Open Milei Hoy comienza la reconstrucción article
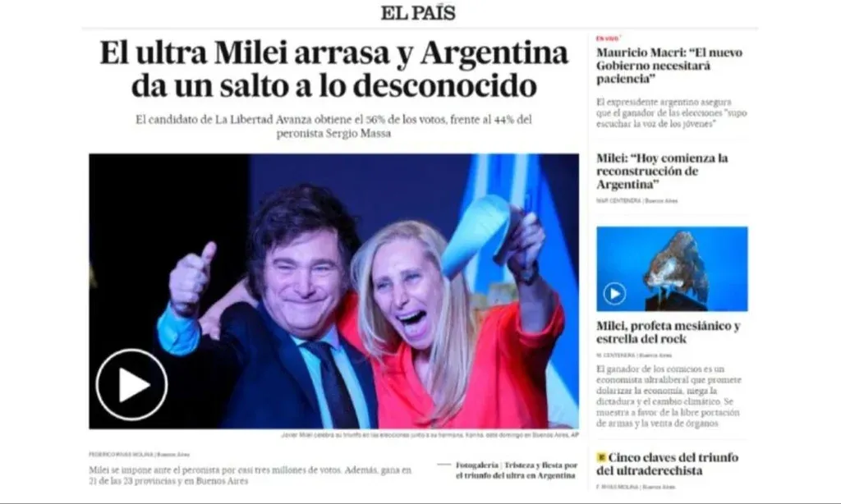The width and height of the screenshot is (841, 504). [x=663, y=171]
